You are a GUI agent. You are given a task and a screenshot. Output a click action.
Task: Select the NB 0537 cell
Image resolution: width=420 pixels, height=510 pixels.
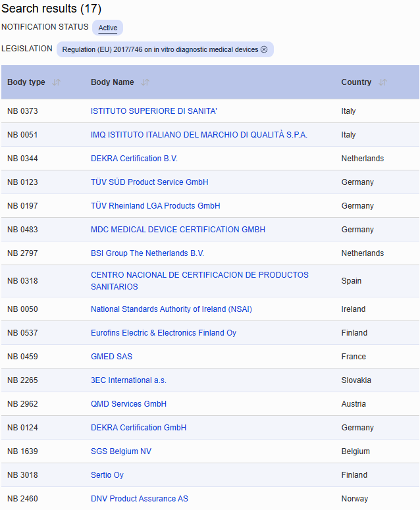tap(22, 333)
